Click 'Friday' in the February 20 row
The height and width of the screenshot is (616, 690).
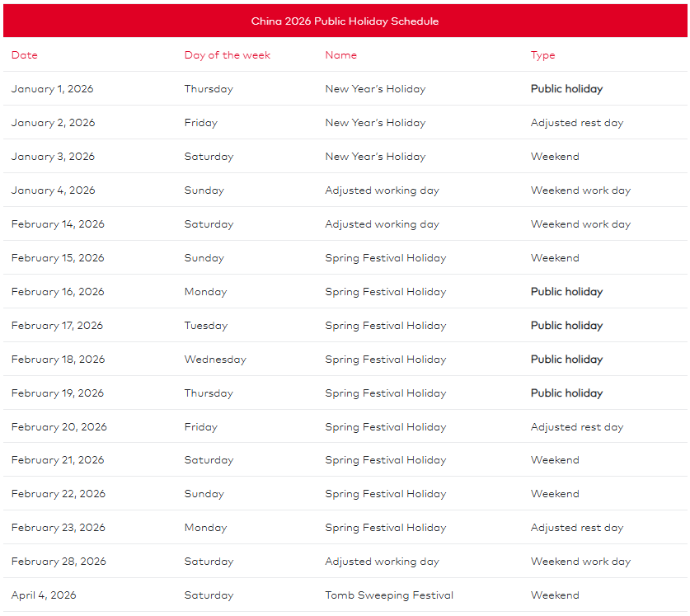[x=201, y=427]
